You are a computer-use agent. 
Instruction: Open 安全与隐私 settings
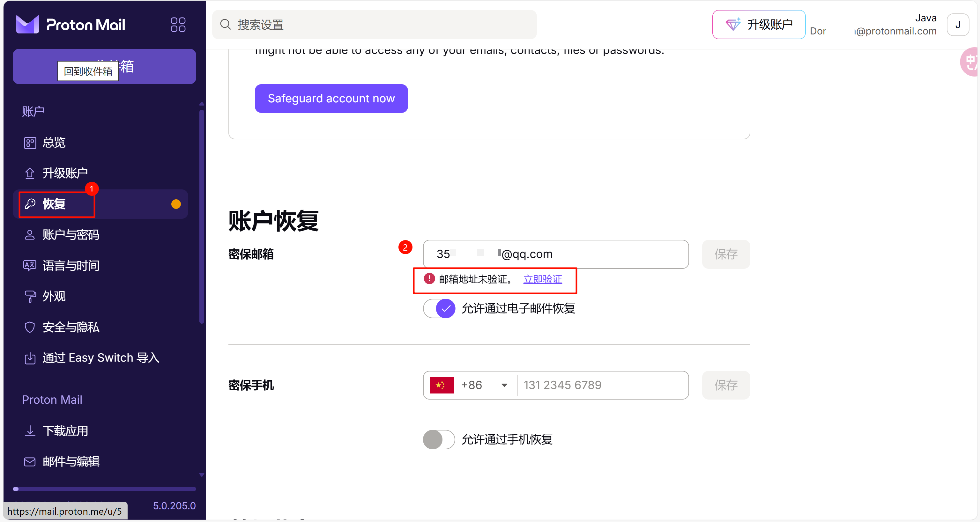coord(100,327)
